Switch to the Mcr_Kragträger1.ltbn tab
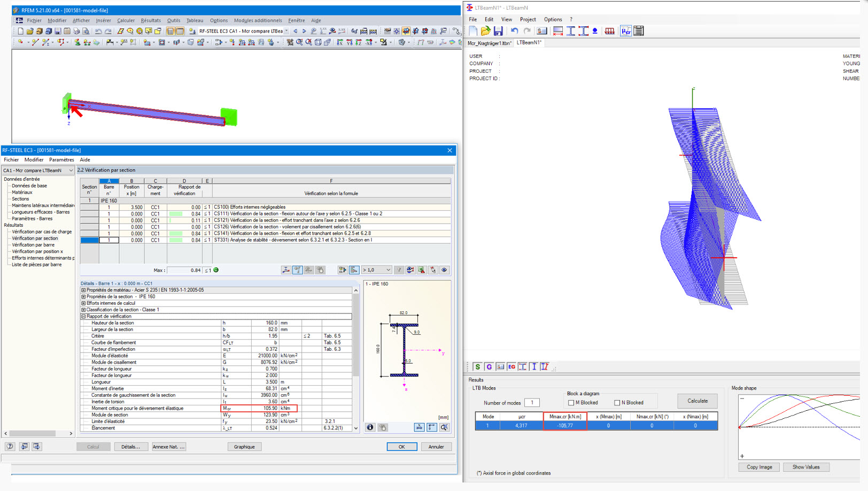868x491 pixels. point(490,42)
